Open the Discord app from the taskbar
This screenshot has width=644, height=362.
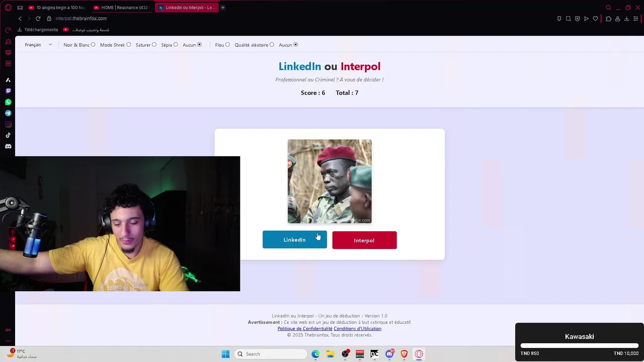coord(389,354)
